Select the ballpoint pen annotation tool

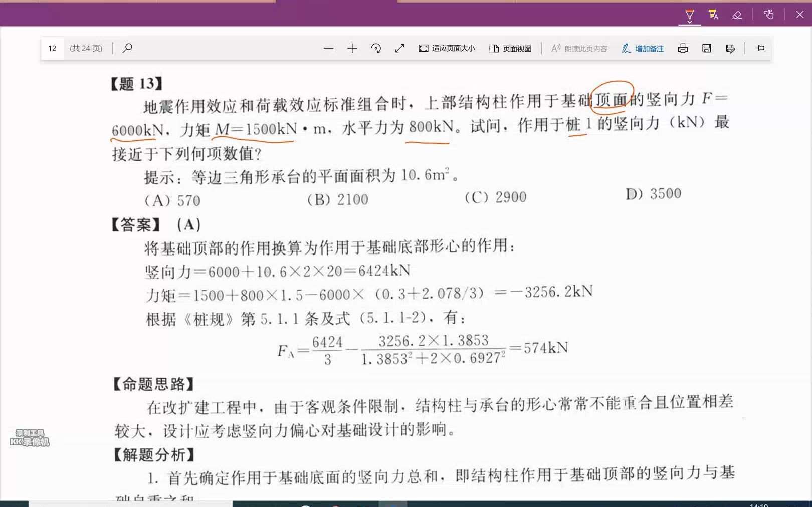tap(690, 13)
